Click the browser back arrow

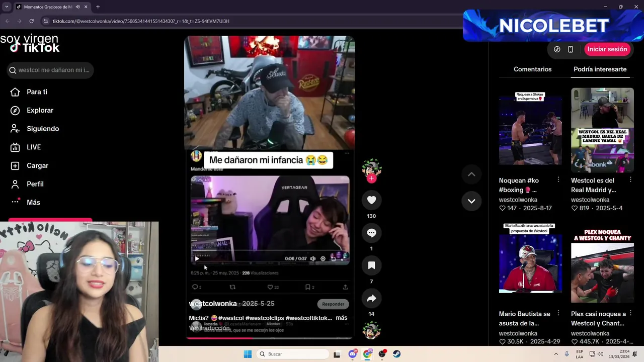pos(8,21)
